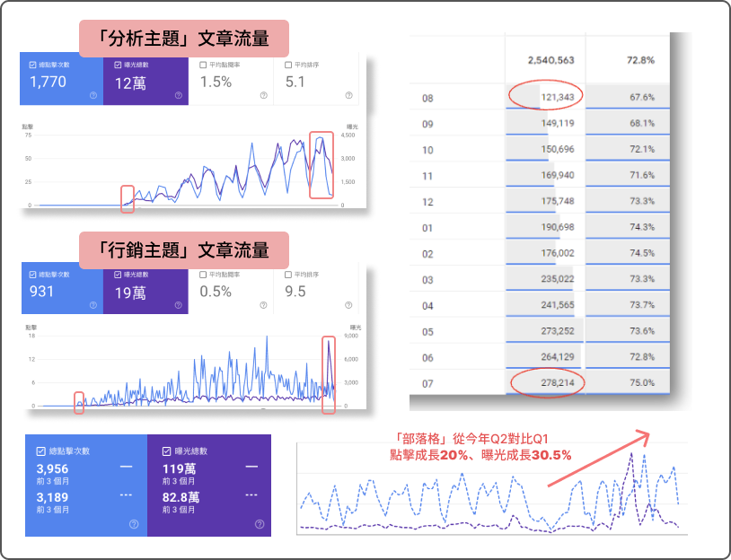Open help icon in the 931 clicks card
The width and height of the screenshot is (731, 560).
(93, 305)
